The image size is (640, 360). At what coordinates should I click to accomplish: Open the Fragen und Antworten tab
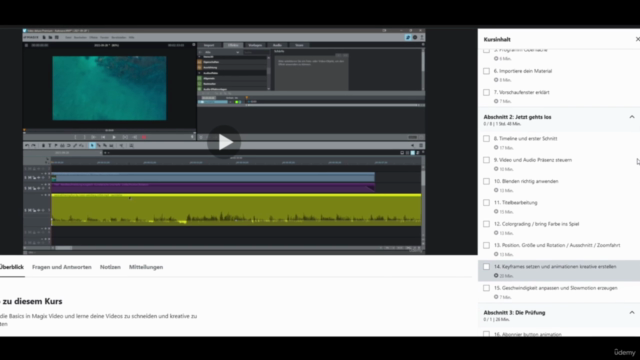(62, 267)
